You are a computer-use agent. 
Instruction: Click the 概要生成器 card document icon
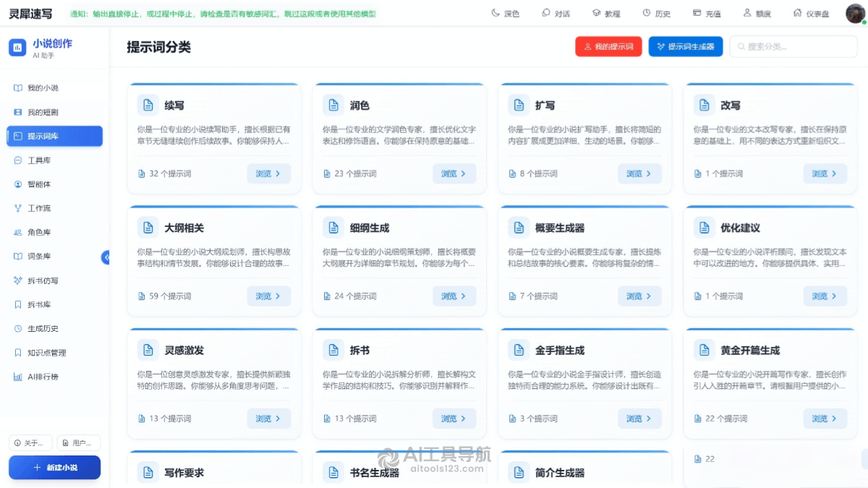[519, 228]
